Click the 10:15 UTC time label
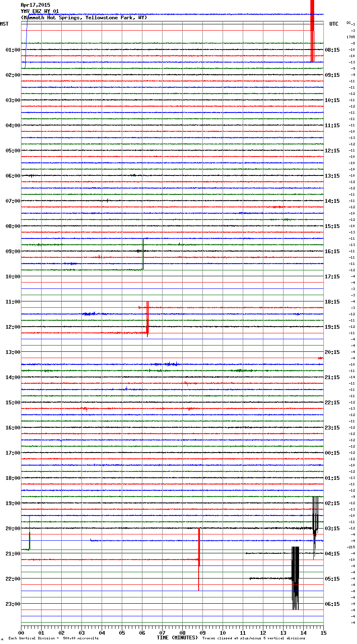357x644 pixels. (332, 100)
